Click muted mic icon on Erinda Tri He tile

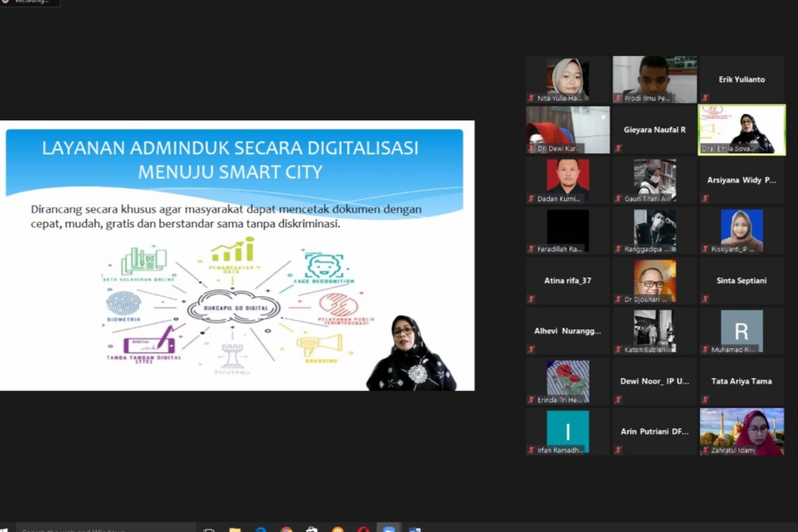coord(531,400)
